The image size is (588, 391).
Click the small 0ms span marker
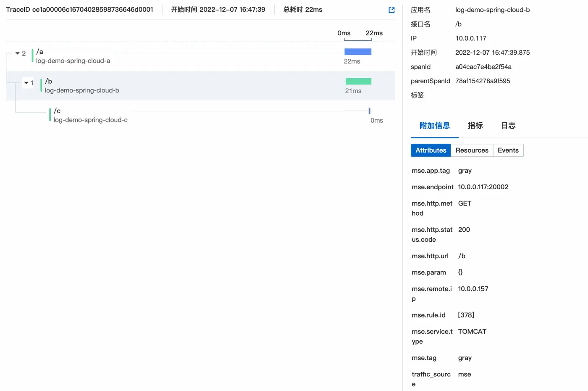coord(370,111)
